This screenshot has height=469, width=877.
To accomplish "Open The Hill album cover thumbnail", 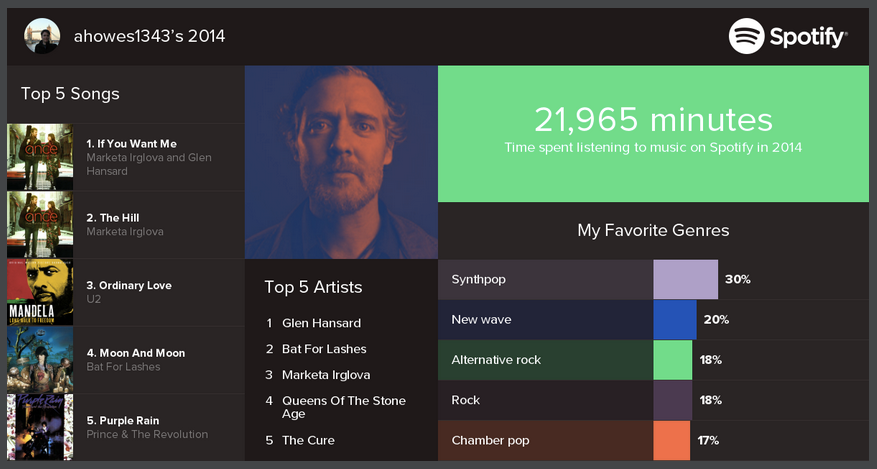I will [x=40, y=225].
